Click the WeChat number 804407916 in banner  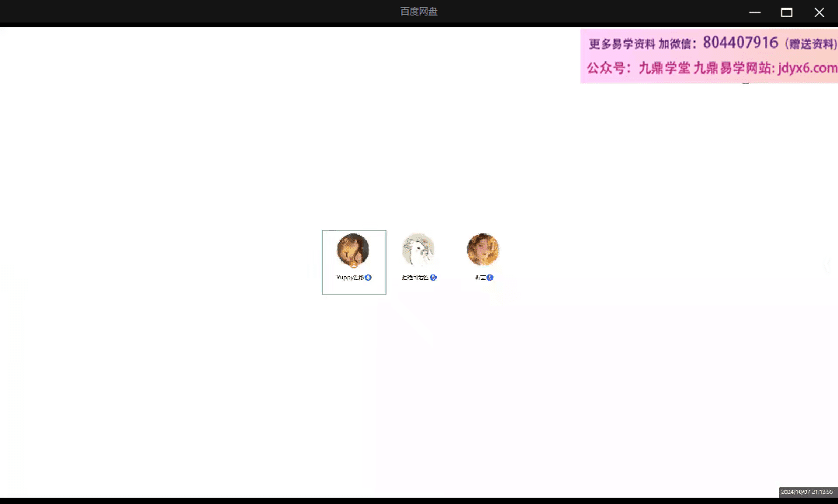pos(740,43)
